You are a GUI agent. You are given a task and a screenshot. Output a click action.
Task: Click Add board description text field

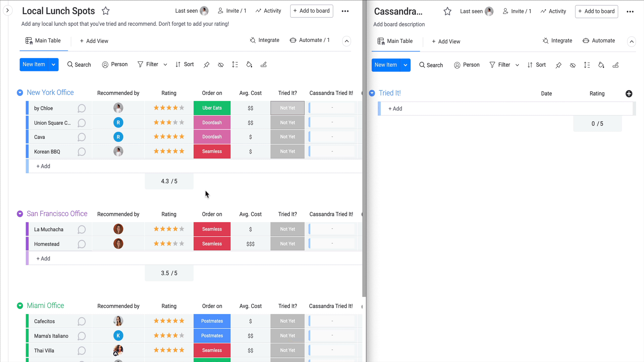point(399,24)
